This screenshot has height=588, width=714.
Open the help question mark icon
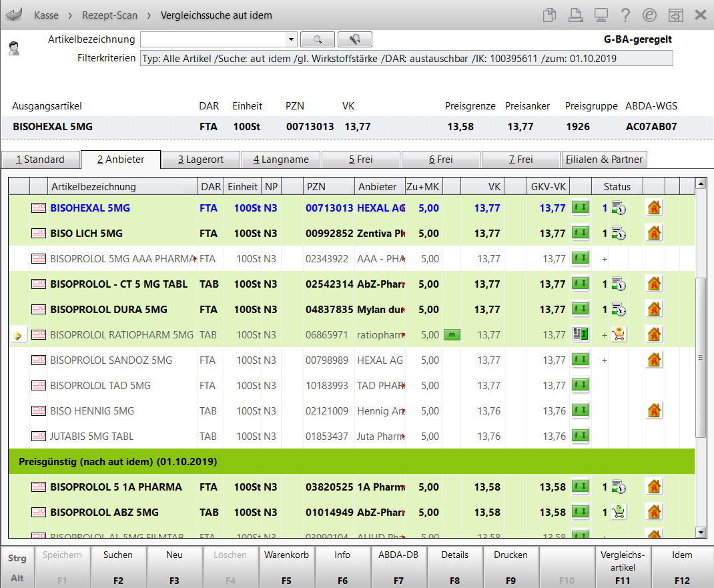tap(625, 15)
